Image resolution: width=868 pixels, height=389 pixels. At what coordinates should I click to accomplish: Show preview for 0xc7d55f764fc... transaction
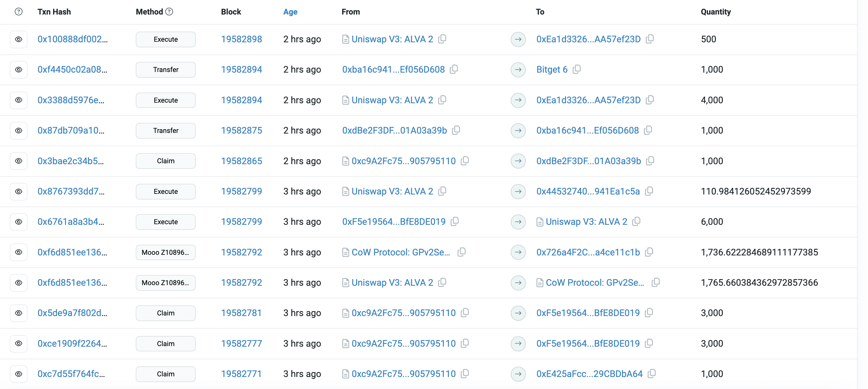click(x=19, y=374)
